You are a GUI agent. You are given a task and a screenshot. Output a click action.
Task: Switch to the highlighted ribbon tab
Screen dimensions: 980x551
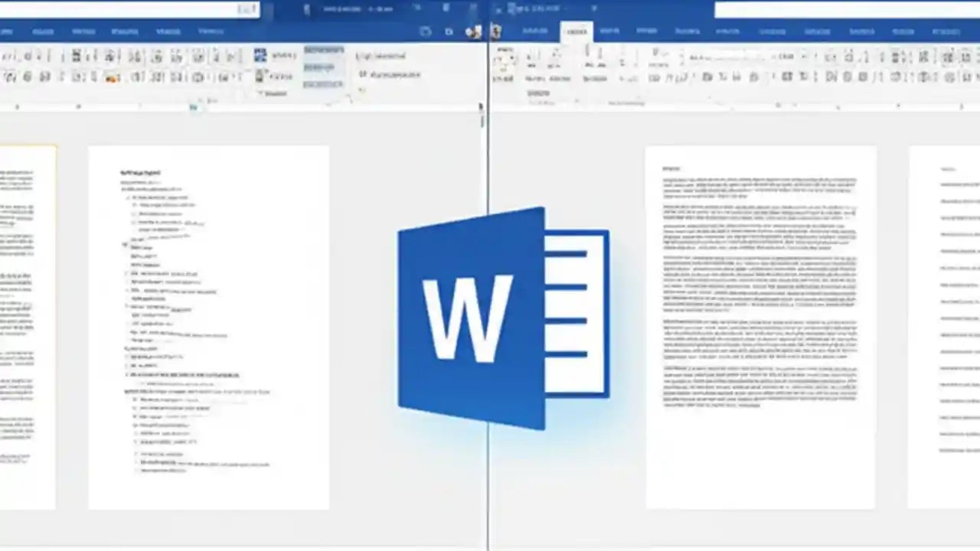pyautogui.click(x=577, y=31)
